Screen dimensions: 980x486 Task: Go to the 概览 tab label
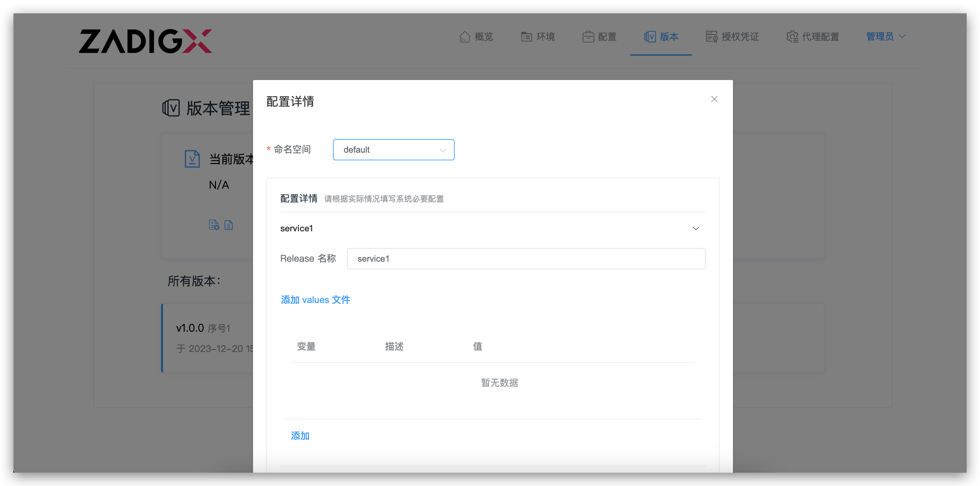tap(484, 37)
